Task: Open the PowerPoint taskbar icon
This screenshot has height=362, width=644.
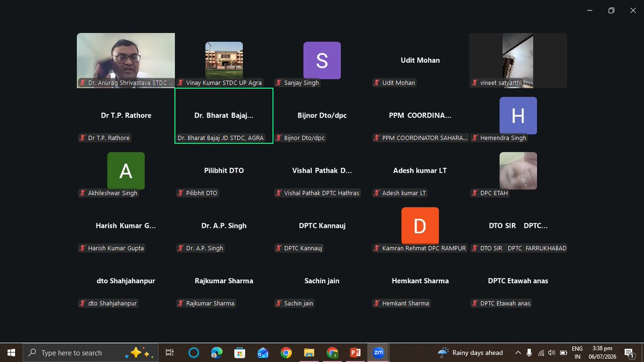Action: point(355,352)
